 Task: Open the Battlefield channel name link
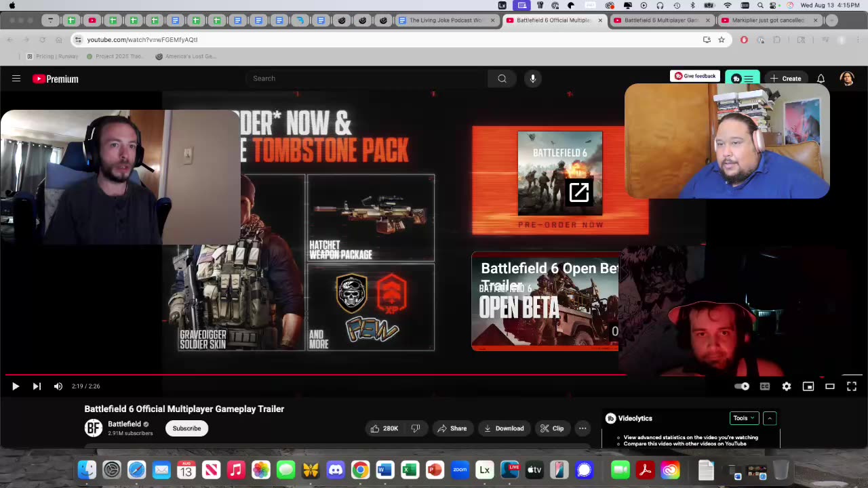pos(124,424)
